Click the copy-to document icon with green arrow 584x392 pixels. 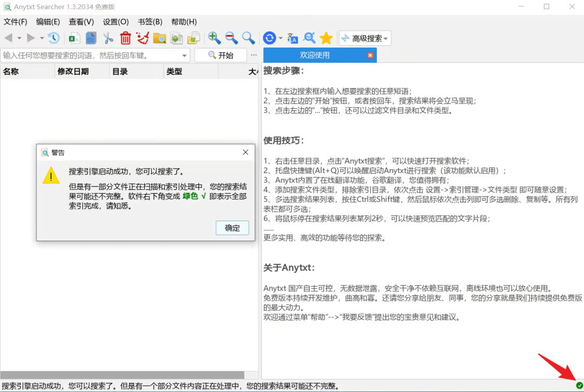[x=176, y=38]
